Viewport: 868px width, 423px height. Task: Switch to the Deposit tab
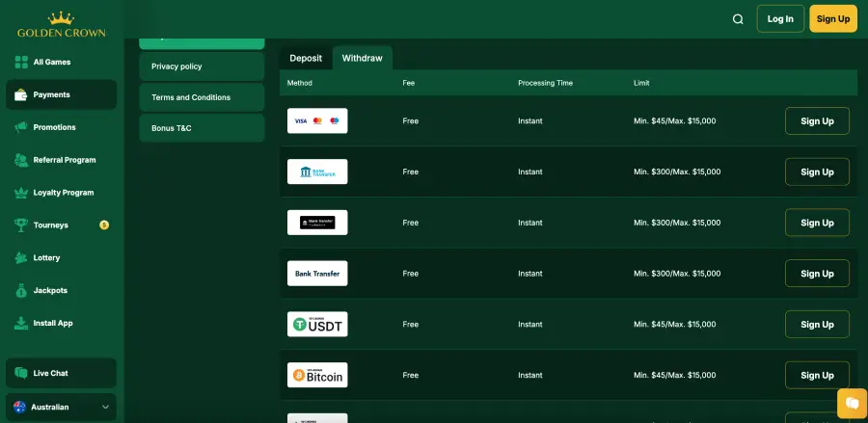click(306, 58)
